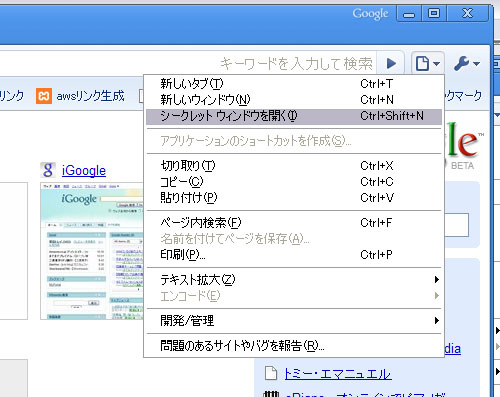The height and width of the screenshot is (397, 500).
Task: Open ページ内検索(F) from the menu
Action: [294, 223]
